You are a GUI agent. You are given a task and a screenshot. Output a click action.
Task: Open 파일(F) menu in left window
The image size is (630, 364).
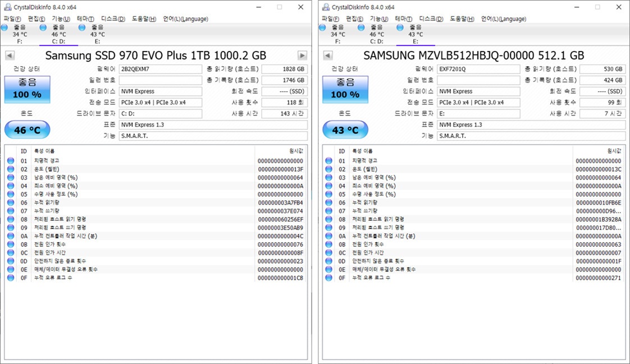[12, 19]
